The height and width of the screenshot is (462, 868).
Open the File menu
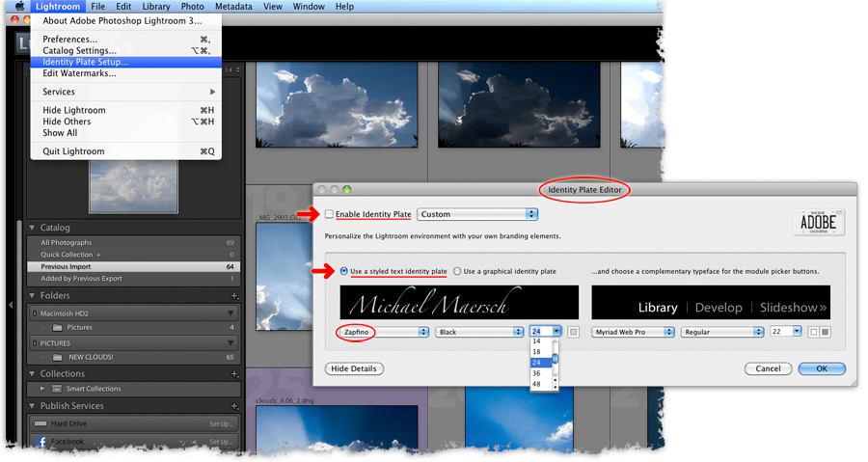click(x=98, y=7)
